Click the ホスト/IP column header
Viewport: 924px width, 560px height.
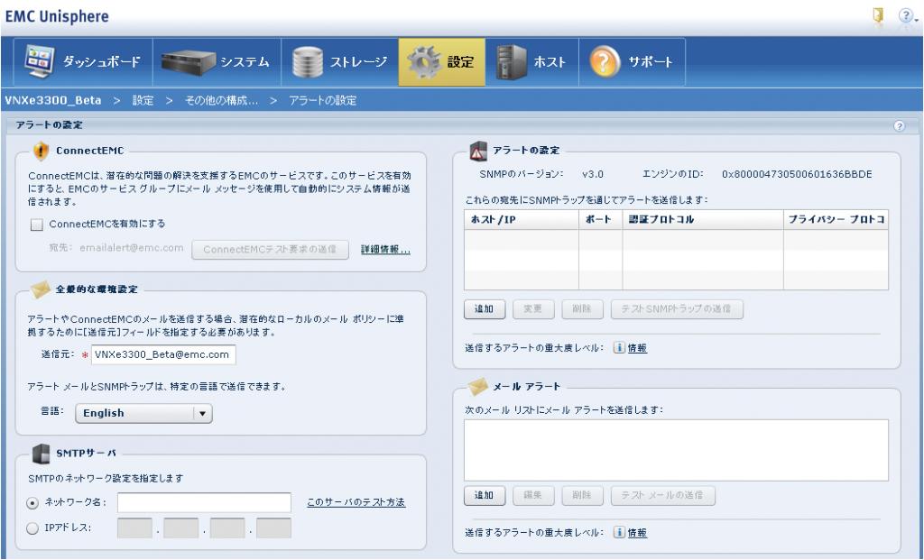522,220
